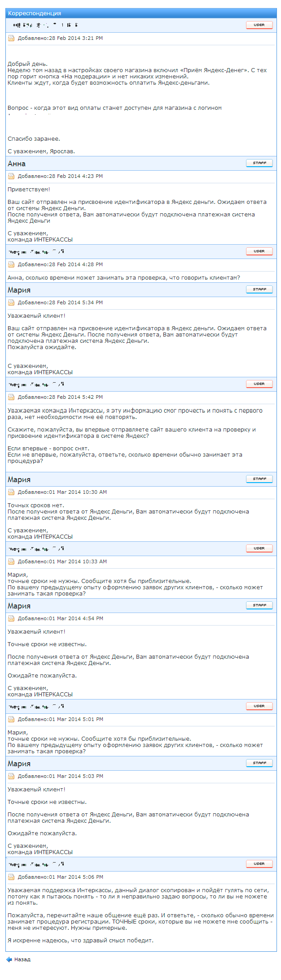This screenshot has width=281, height=980.
Task: Click envelope icon beside 01 Mar 10:33 AM
Action: (x=11, y=561)
